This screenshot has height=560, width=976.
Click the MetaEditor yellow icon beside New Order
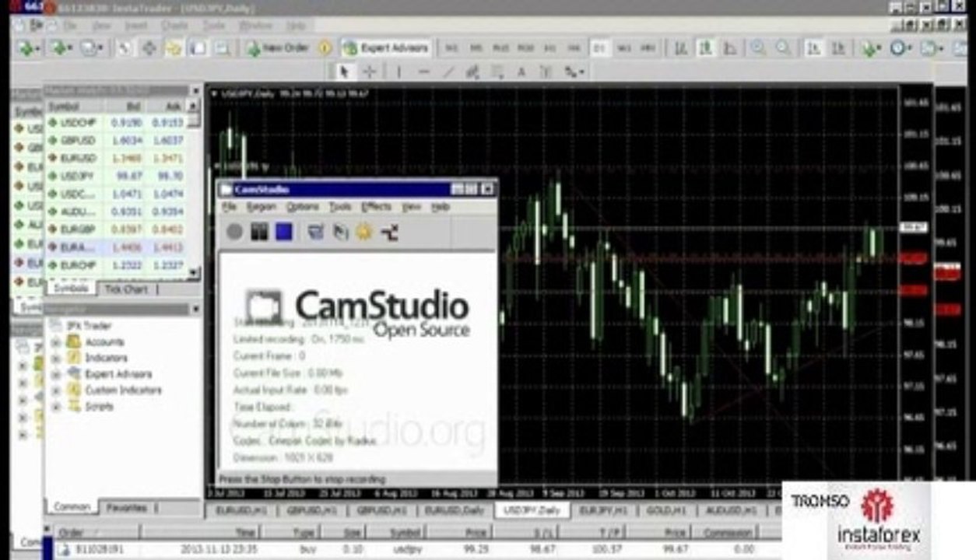tap(325, 47)
